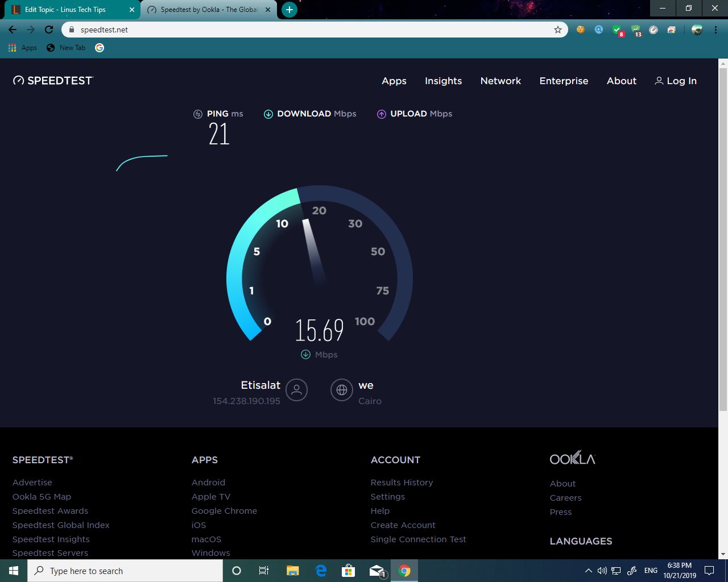
Task: Click the Etisalat ISP person icon
Action: (296, 390)
